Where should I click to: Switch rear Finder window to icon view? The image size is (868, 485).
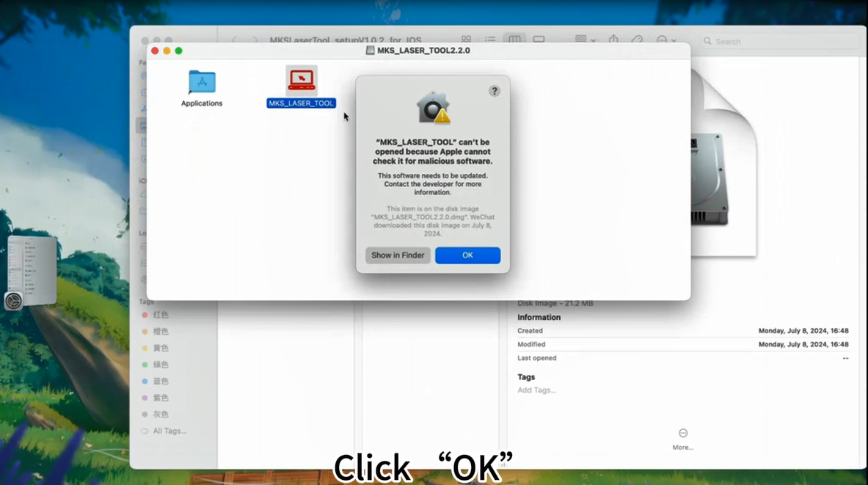[x=466, y=40]
